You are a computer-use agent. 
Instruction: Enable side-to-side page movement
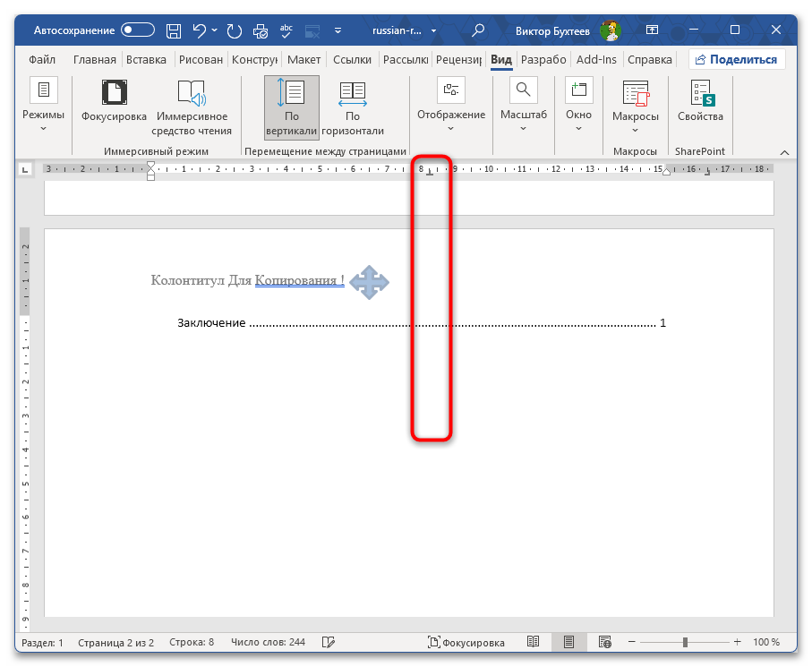[x=353, y=107]
